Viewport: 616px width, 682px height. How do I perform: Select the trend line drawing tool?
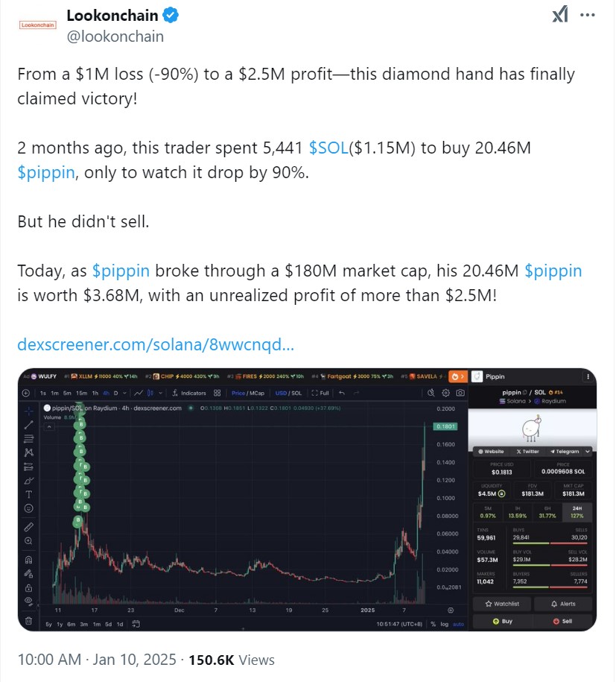tap(29, 424)
